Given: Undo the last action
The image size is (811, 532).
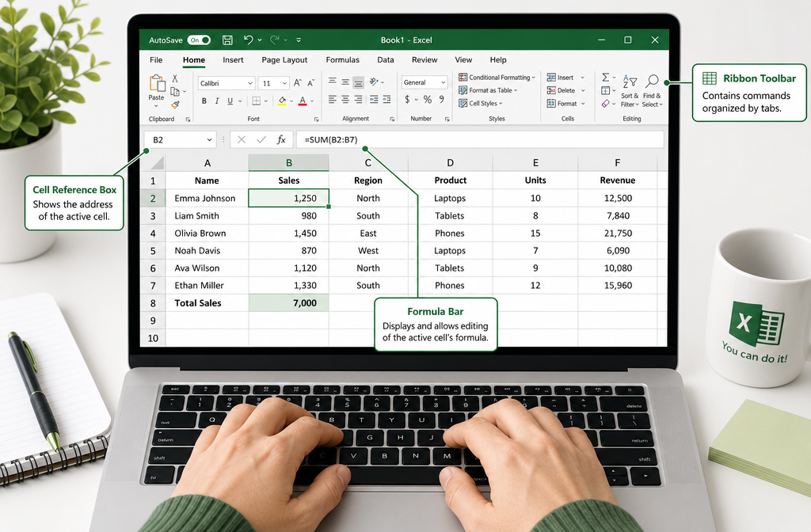Looking at the screenshot, I should pyautogui.click(x=248, y=40).
